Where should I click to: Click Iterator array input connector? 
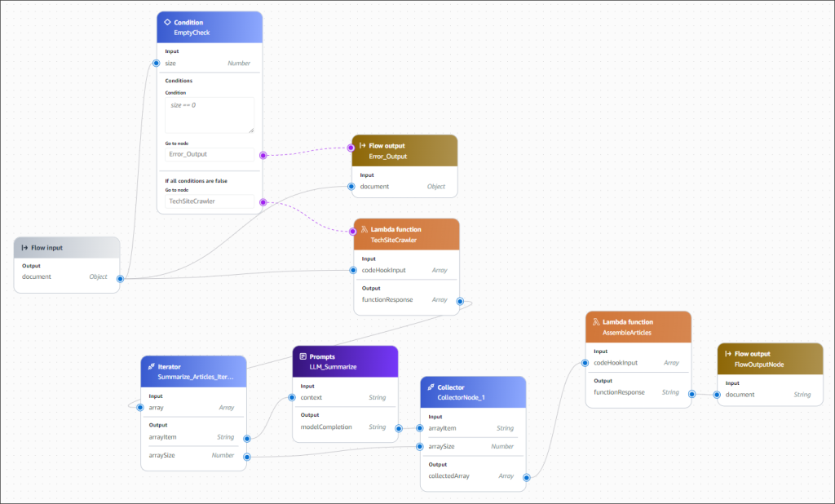pyautogui.click(x=140, y=408)
